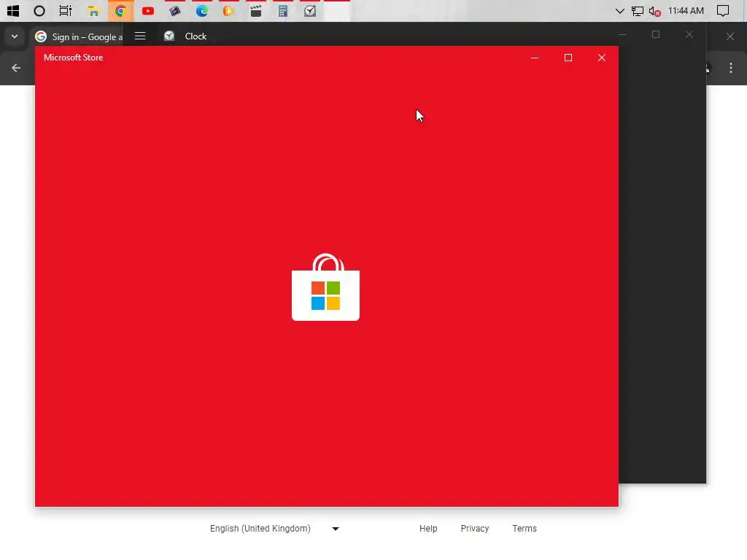This screenshot has height=560, width=747.
Task: Open the YouTube app in taskbar
Action: pos(147,11)
